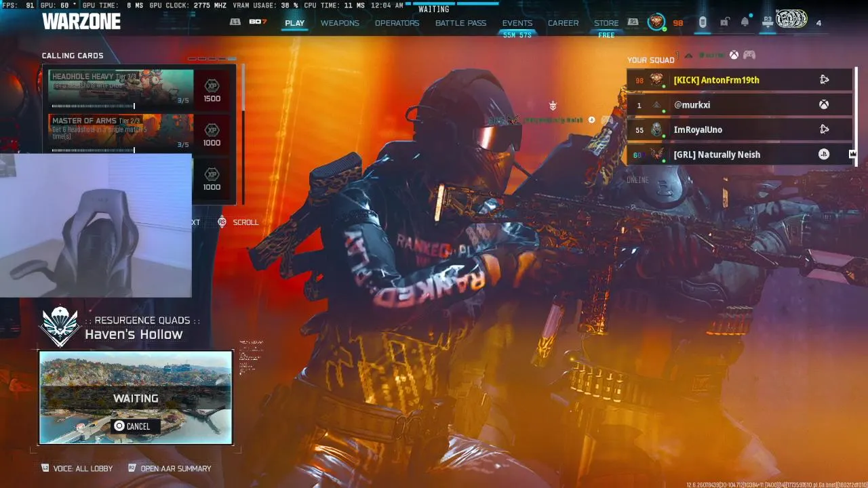Open the Battle Pass tab
Screen dimensions: 868x488
pos(460,23)
